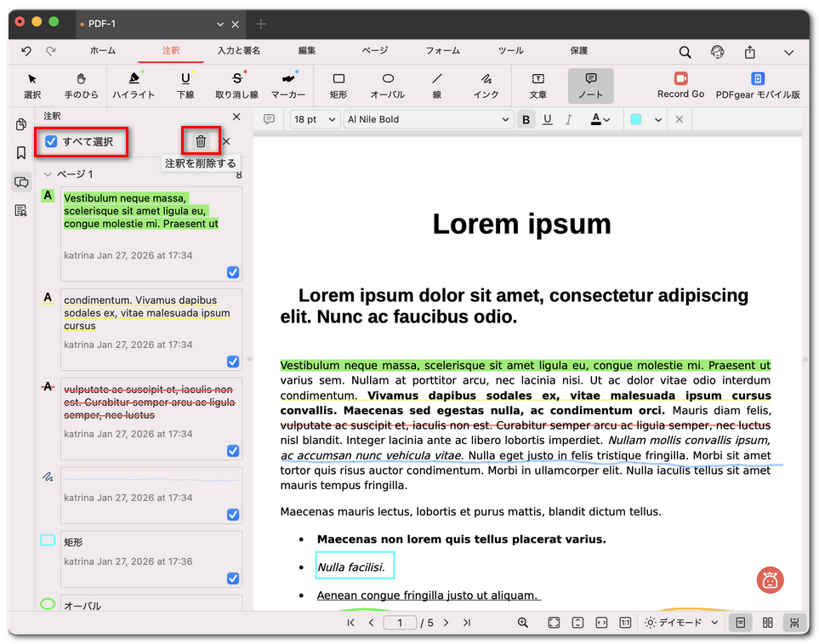
Task: Toggle Bold formatting button
Action: pyautogui.click(x=526, y=120)
